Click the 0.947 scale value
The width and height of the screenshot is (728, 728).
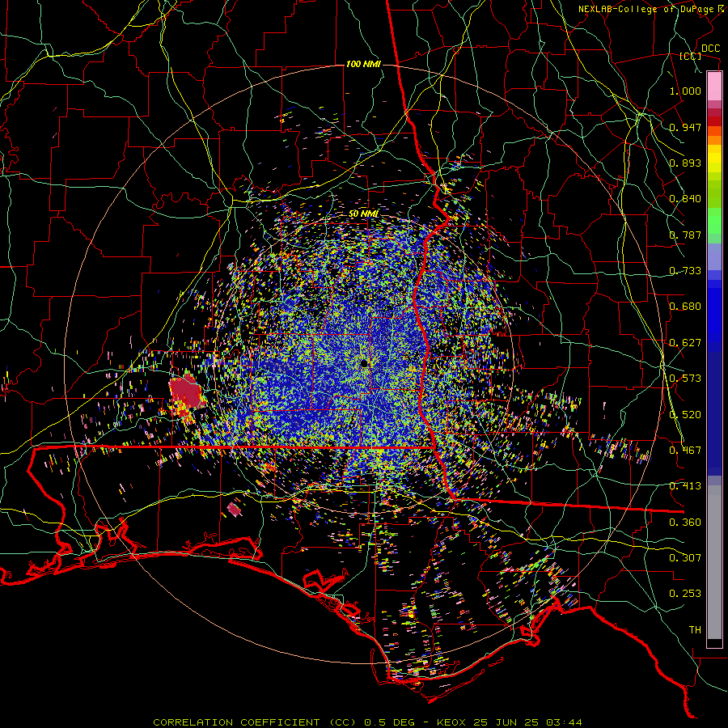click(685, 127)
